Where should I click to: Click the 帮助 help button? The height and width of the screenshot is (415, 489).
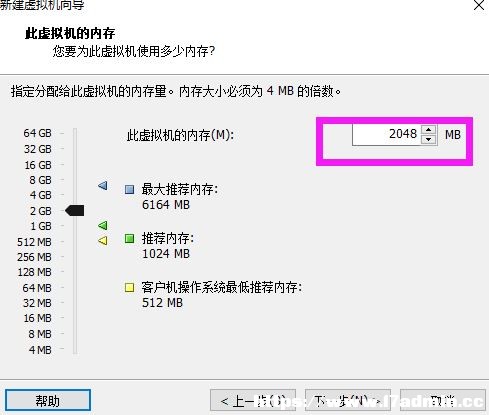(48, 400)
